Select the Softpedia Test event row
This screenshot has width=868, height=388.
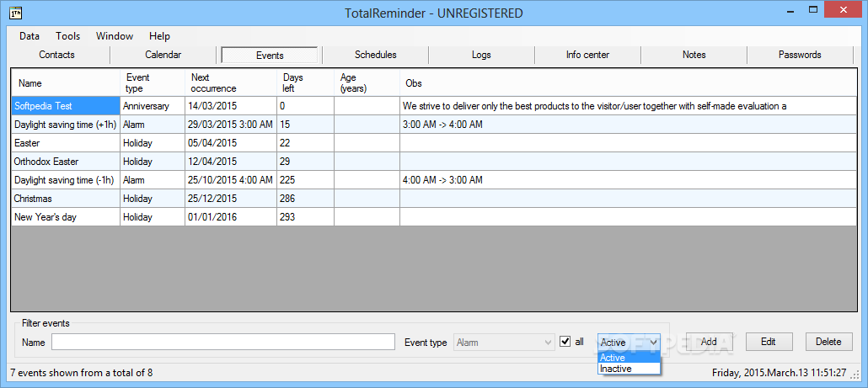point(66,105)
